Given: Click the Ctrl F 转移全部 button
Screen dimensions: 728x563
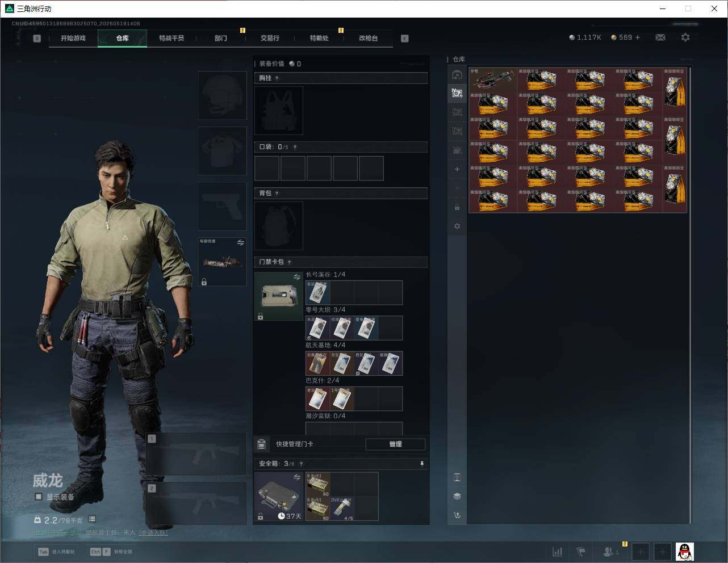Looking at the screenshot, I should [x=111, y=552].
